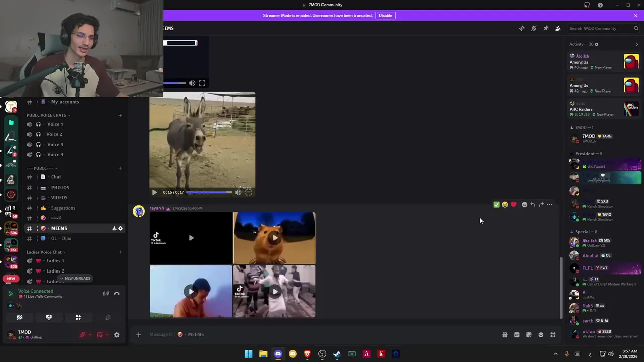Viewport: 644px width, 362px height.
Task: React with the laughing-crying emoji
Action: (505, 205)
